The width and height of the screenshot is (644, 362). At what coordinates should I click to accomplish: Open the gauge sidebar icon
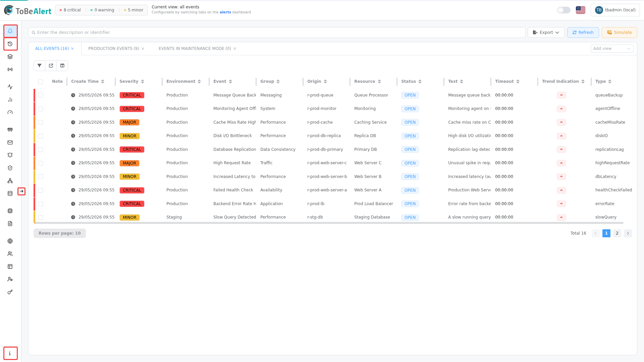coord(10,112)
